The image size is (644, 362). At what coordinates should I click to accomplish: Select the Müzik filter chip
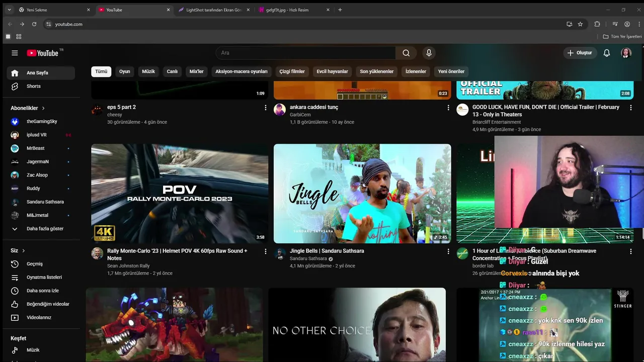(148, 71)
